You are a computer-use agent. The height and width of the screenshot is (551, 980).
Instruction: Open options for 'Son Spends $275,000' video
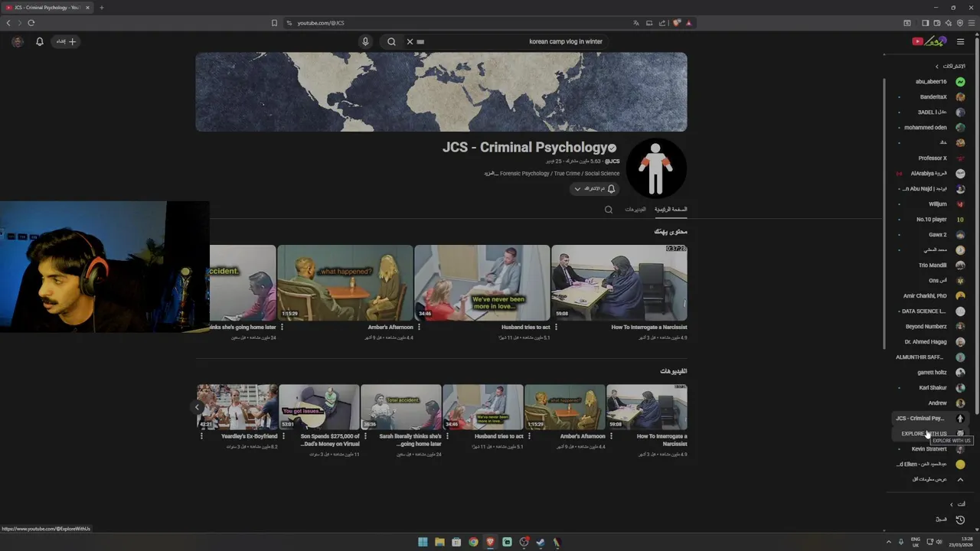pyautogui.click(x=283, y=436)
